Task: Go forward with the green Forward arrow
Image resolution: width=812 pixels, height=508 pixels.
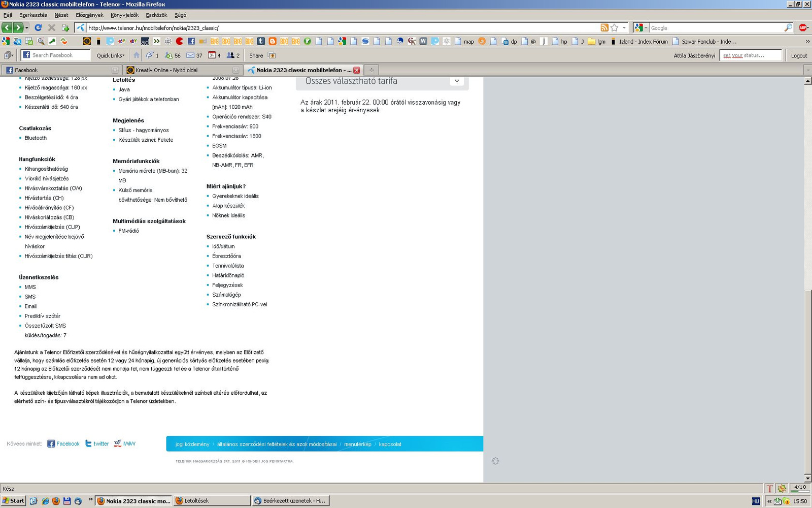Action: (x=18, y=28)
